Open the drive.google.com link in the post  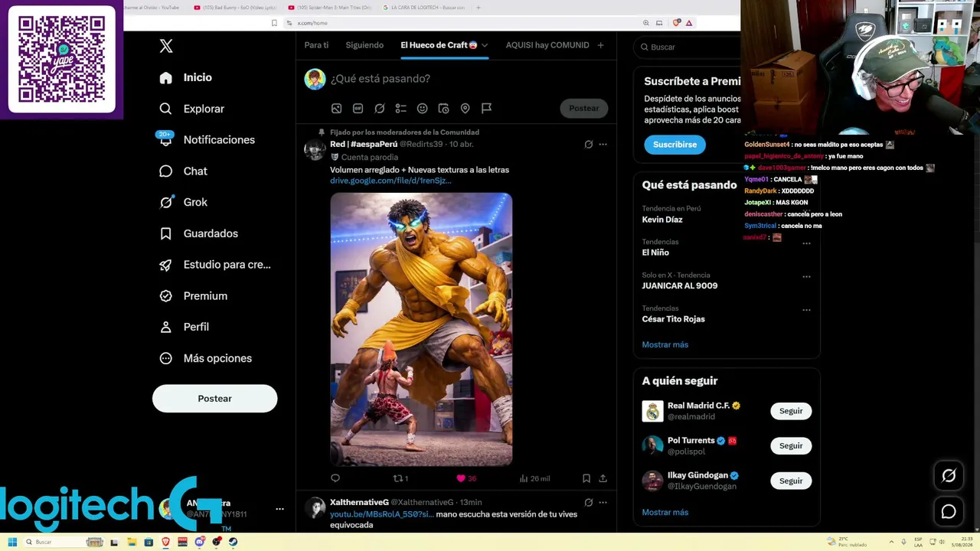tap(390, 181)
